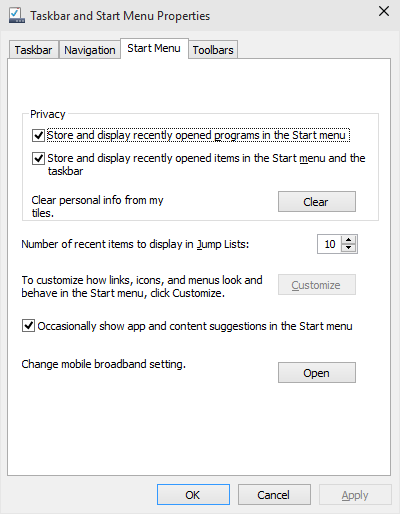Click the recently opened programs label text

[196, 135]
